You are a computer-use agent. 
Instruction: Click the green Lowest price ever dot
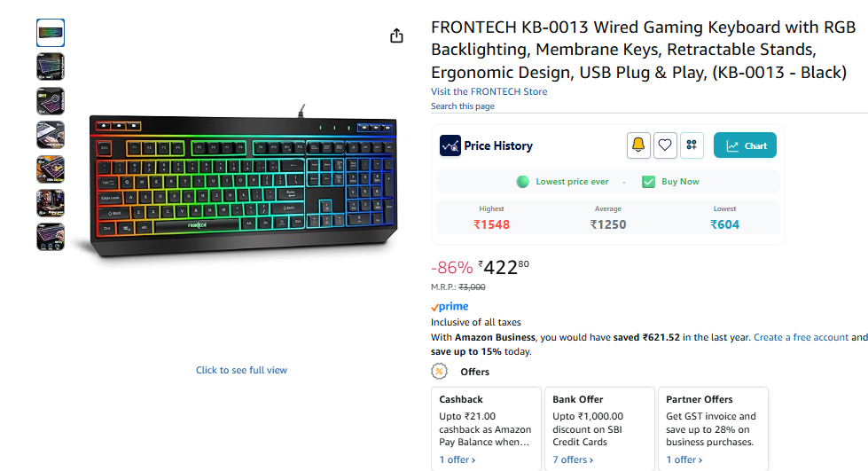[523, 182]
